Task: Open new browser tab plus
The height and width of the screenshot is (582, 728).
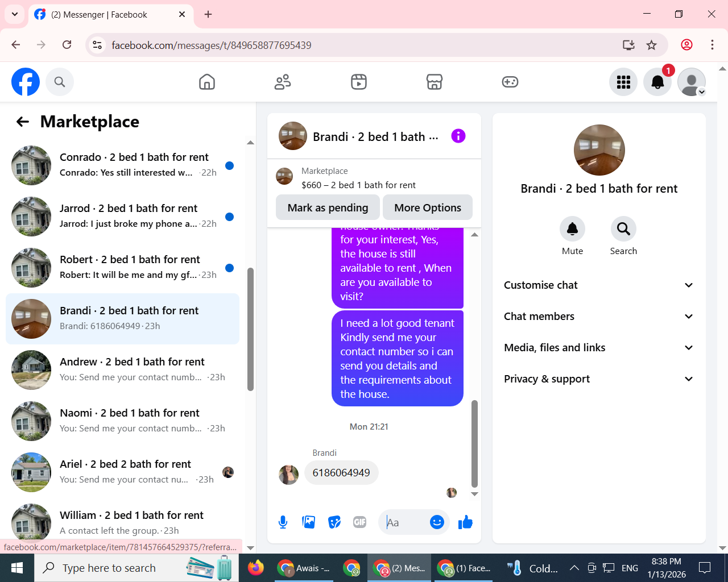Action: click(208, 14)
